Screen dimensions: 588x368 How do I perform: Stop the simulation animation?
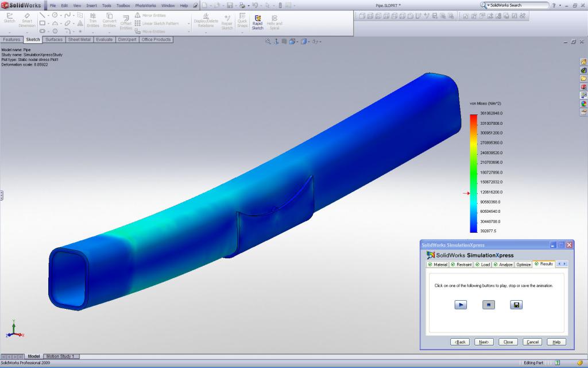click(x=488, y=305)
